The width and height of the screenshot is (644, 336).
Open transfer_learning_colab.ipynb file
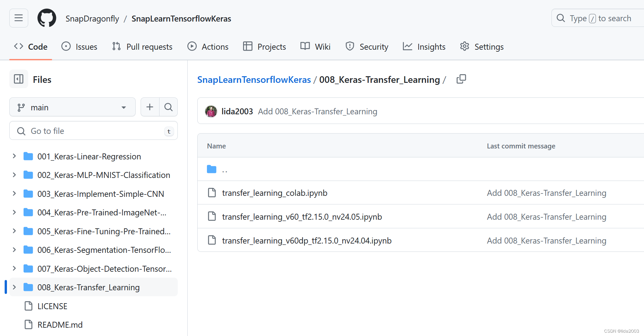pos(275,193)
